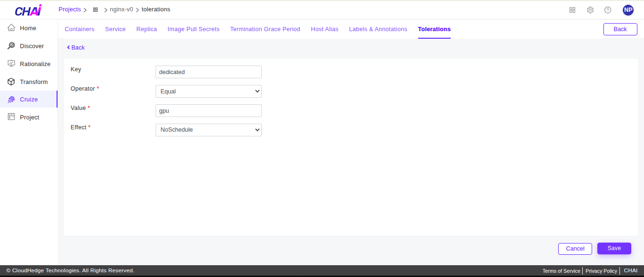Go to the Image Pull Secrets tab
This screenshot has height=277, width=644.
point(193,29)
